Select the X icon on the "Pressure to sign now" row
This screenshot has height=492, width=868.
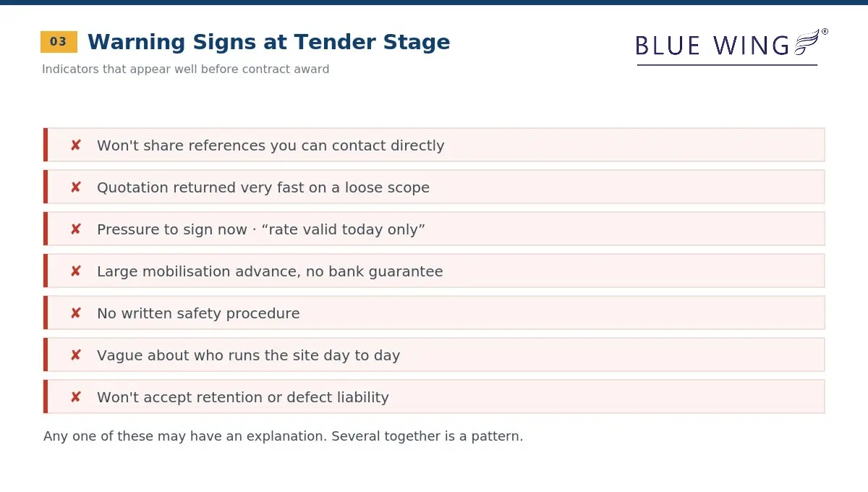76,229
